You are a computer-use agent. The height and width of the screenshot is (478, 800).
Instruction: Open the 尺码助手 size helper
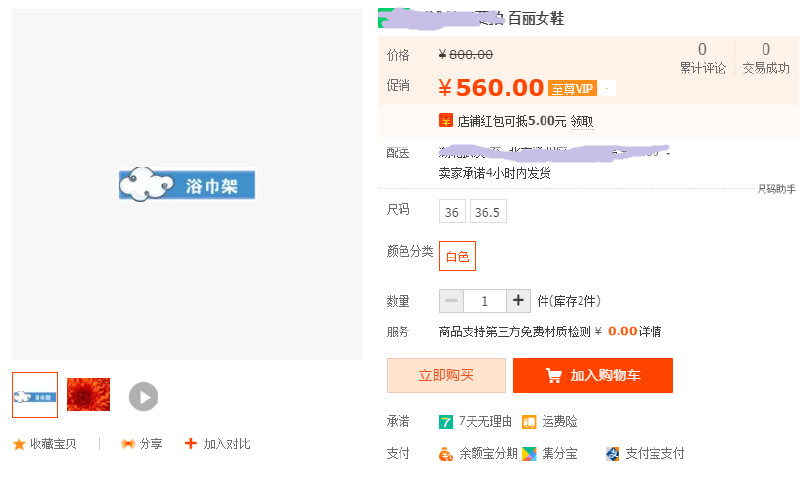point(777,189)
